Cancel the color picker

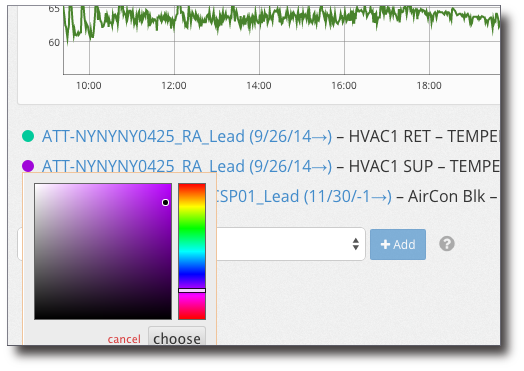tap(124, 339)
